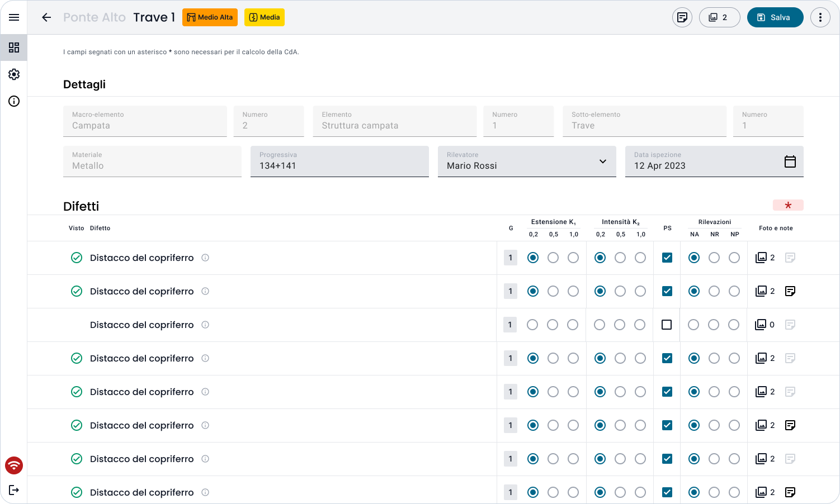Open the hamburger navigation menu

point(14,17)
